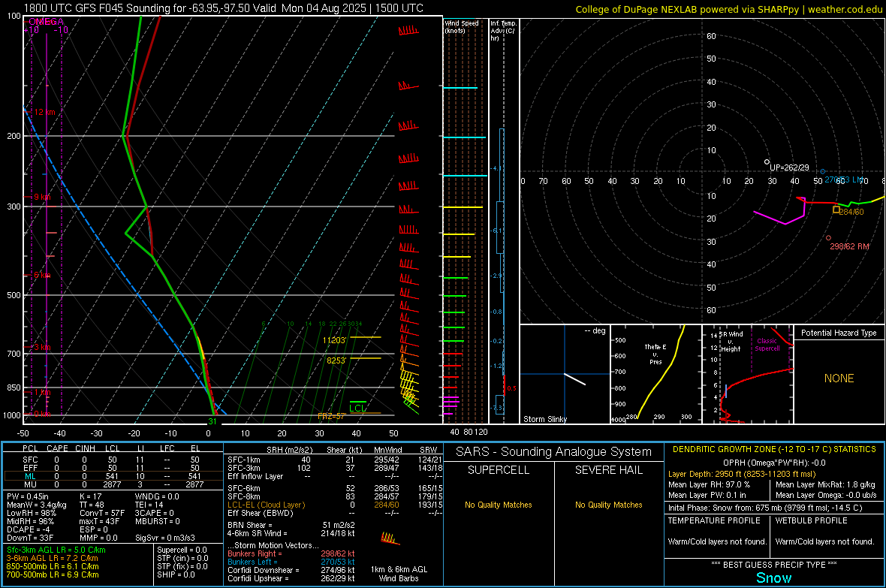Image resolution: width=886 pixels, height=588 pixels.
Task: Click the Bunkers Right storm motion line
Action: click(x=291, y=553)
